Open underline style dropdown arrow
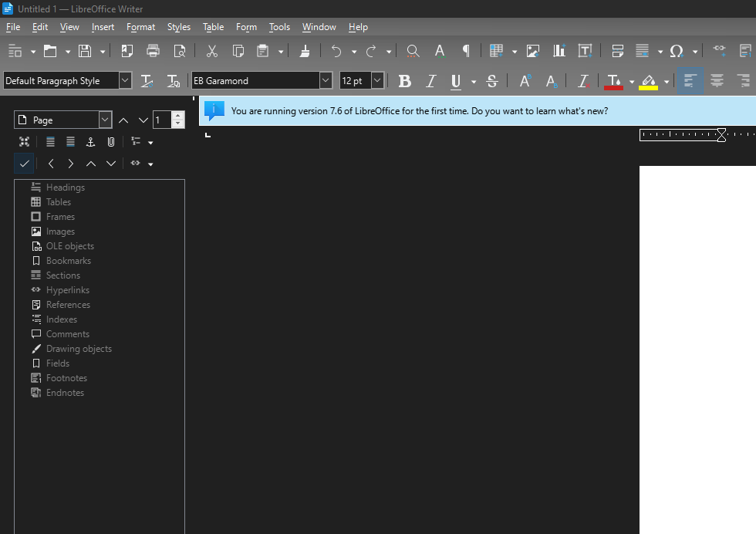The height and width of the screenshot is (534, 756). [474, 82]
